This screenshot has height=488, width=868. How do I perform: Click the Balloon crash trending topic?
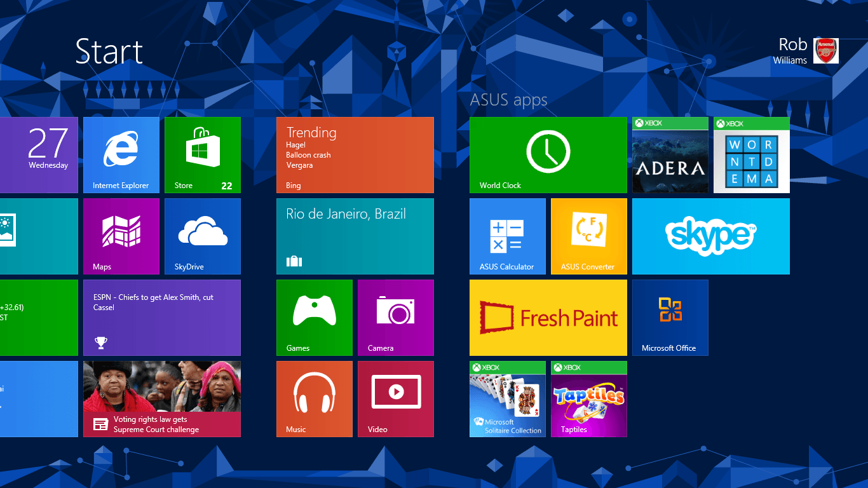308,155
